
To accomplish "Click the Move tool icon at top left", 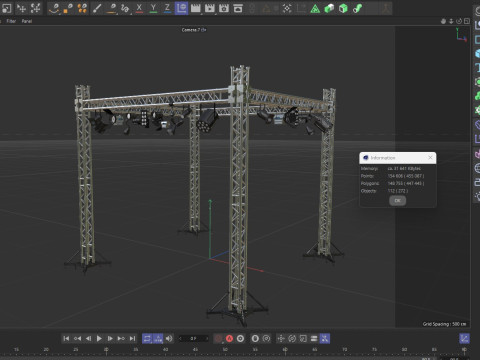I will (22, 8).
